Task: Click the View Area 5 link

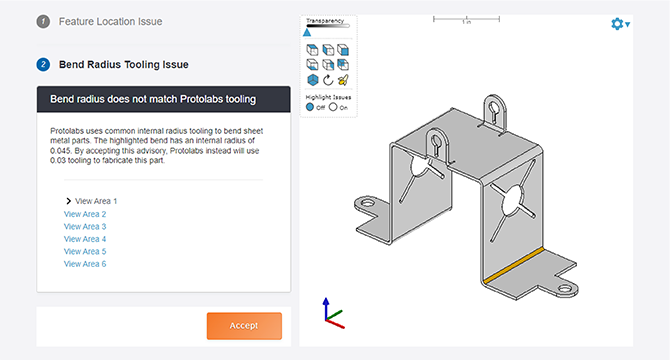Action: [85, 252]
